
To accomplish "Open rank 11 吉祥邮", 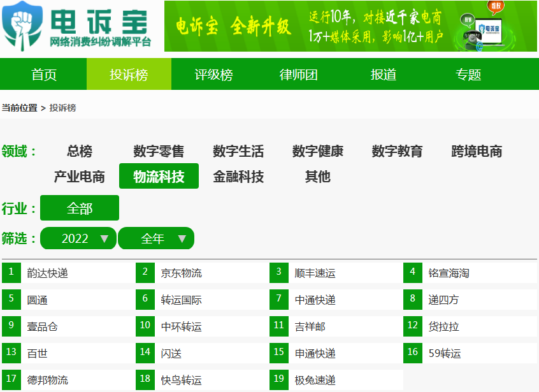I will pyautogui.click(x=336, y=326).
